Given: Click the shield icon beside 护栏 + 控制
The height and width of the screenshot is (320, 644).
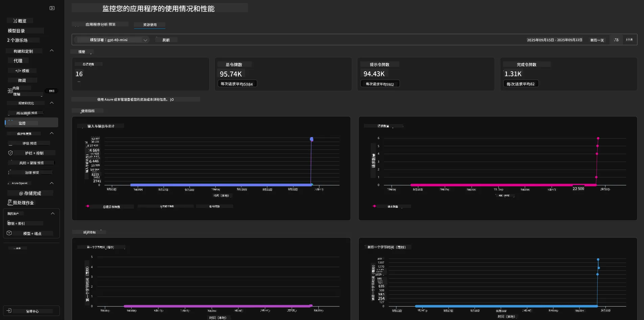Looking at the screenshot, I should [x=10, y=153].
